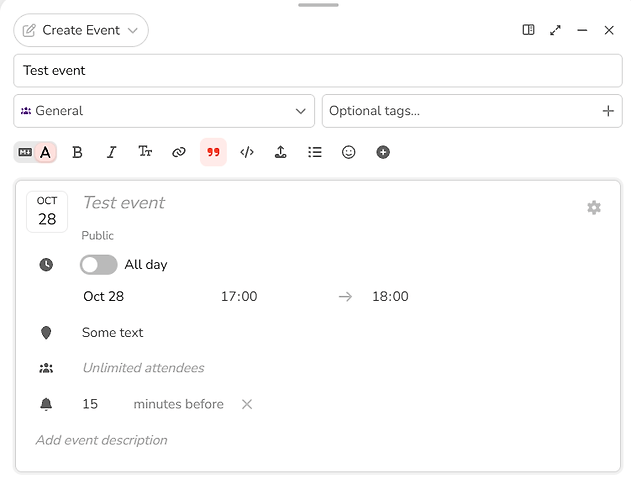The image size is (631, 500).
Task: Open the plus more-options toolbar menu
Action: point(383,152)
